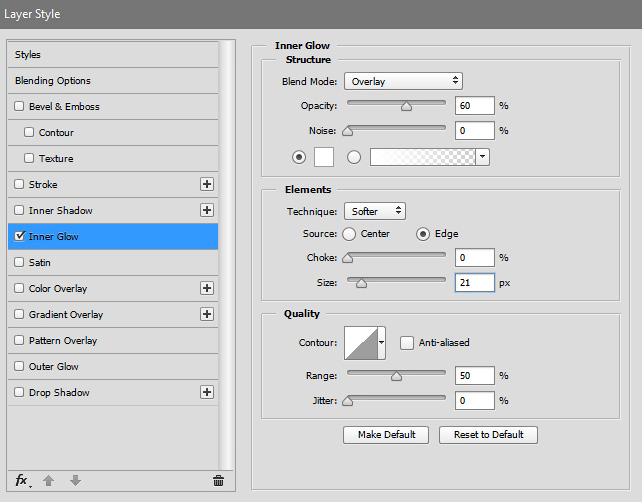Screen dimensions: 642x502
Task: Click the Jitter value field
Action: 475,400
